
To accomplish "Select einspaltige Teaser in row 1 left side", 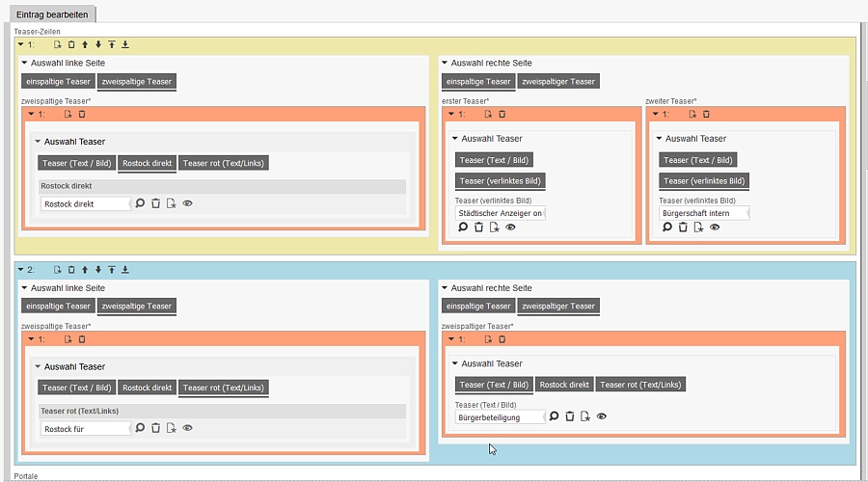I will coord(58,81).
